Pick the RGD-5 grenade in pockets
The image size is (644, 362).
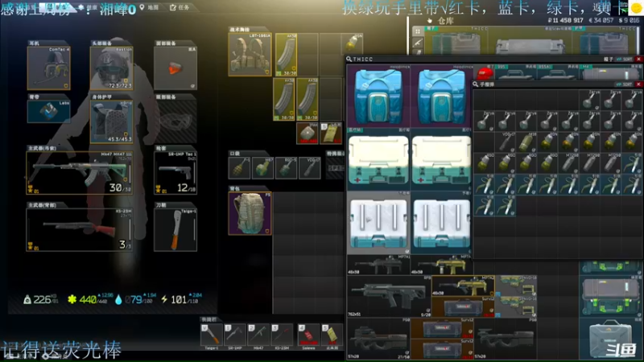(287, 168)
